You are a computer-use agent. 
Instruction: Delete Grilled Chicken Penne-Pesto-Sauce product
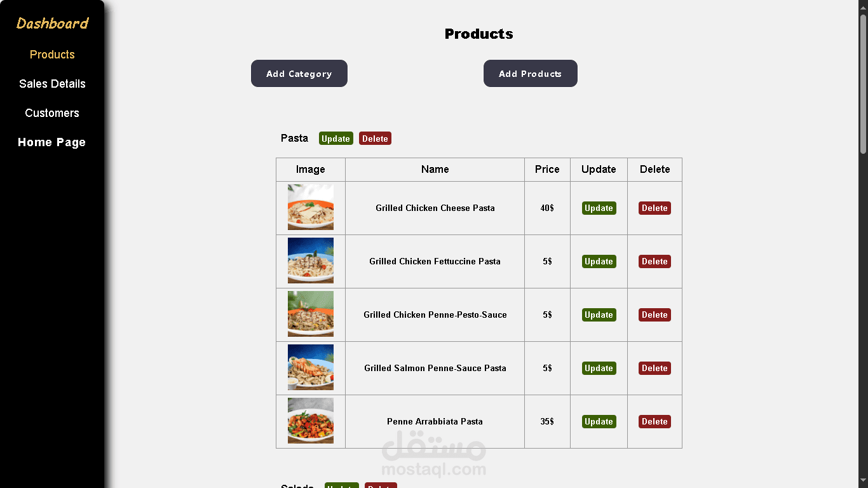pyautogui.click(x=654, y=315)
